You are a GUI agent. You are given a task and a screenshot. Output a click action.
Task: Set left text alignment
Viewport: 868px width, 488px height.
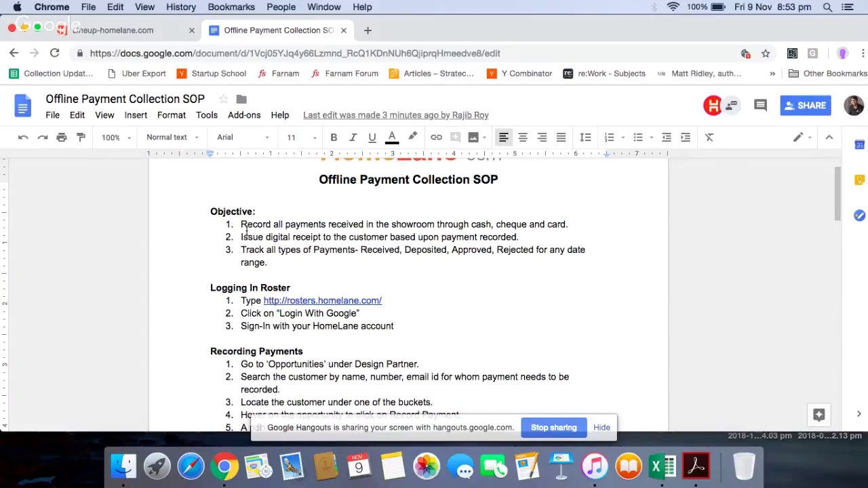[x=503, y=138]
